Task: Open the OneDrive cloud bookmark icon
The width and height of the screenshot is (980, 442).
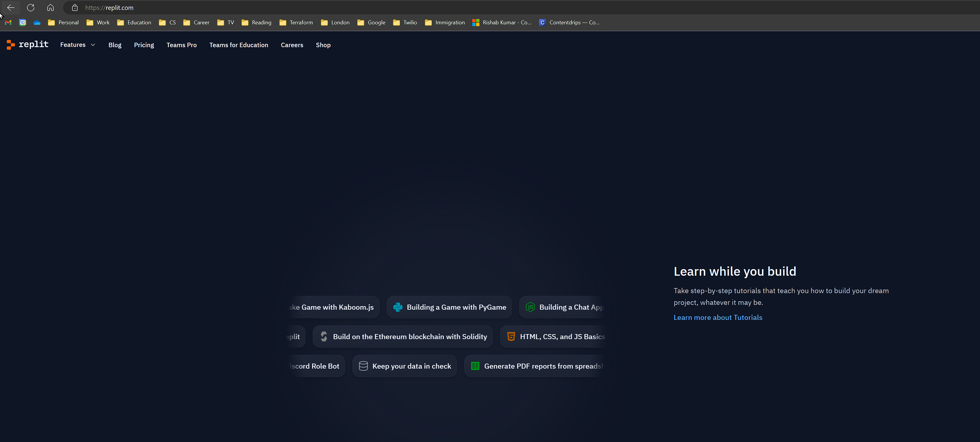Action: pyautogui.click(x=37, y=23)
